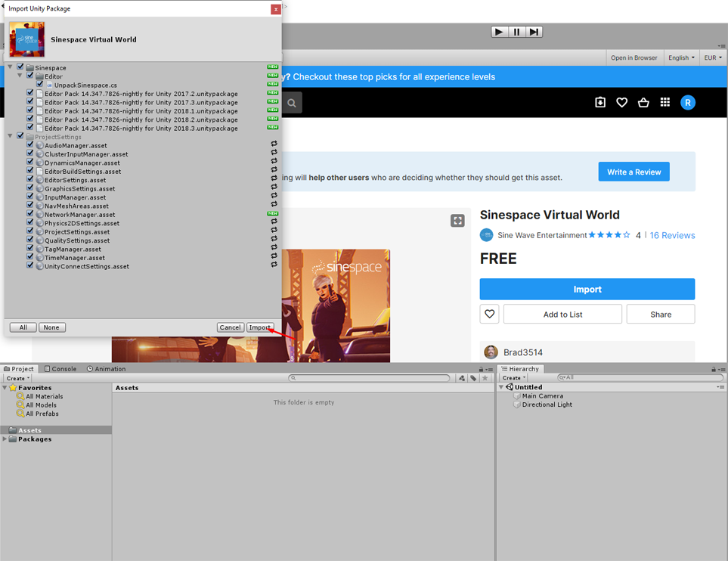Click the Pause button in Unity toolbar
The width and height of the screenshot is (728, 561).
(517, 32)
